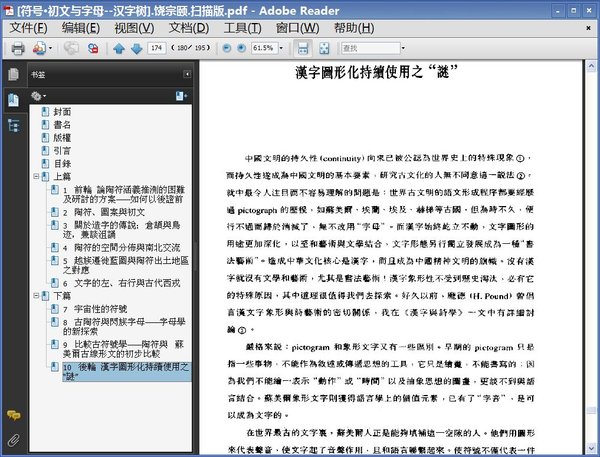This screenshot has height=457, width=600.
Task: Click the Adobe PDF icon in title bar
Action: (8, 11)
